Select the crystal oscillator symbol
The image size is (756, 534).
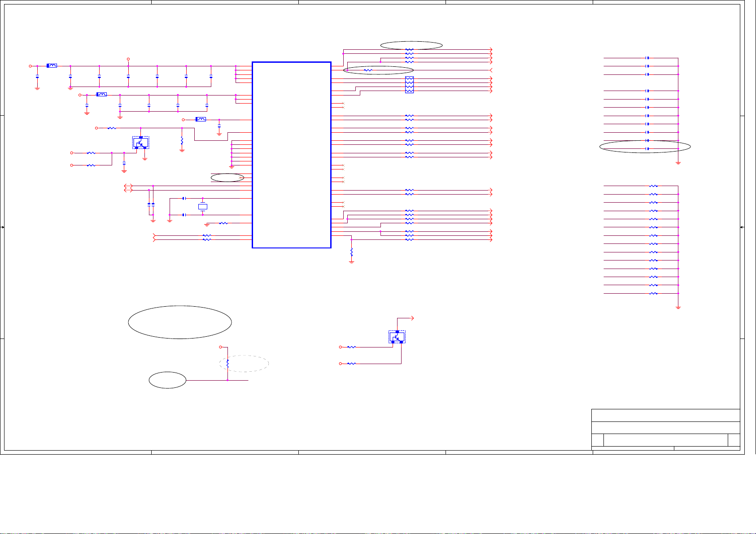(x=203, y=207)
